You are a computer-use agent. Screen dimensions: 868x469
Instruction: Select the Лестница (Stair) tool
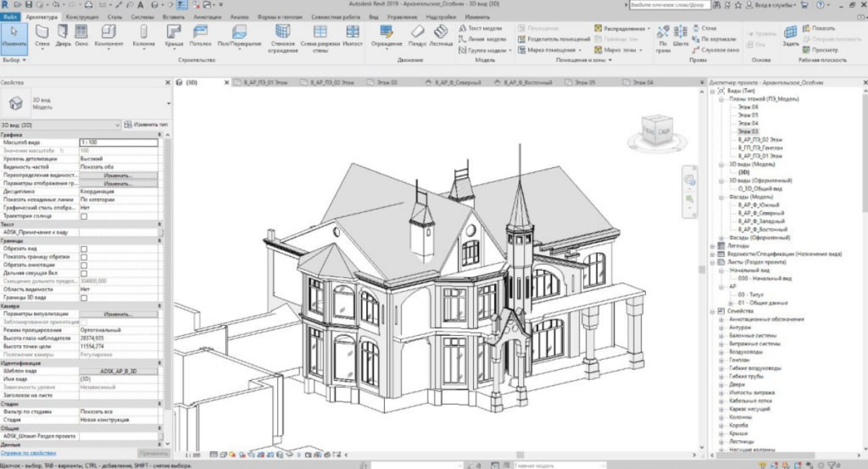[x=441, y=35]
